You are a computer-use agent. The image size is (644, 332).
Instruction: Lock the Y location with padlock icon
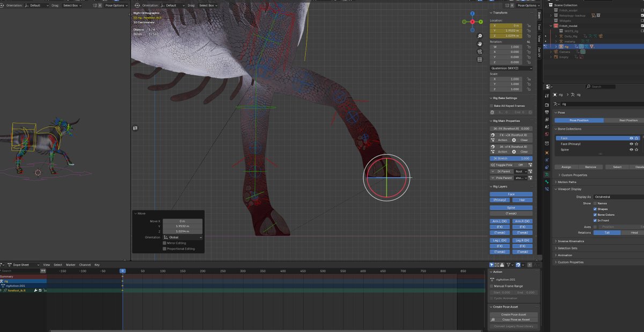pyautogui.click(x=530, y=31)
